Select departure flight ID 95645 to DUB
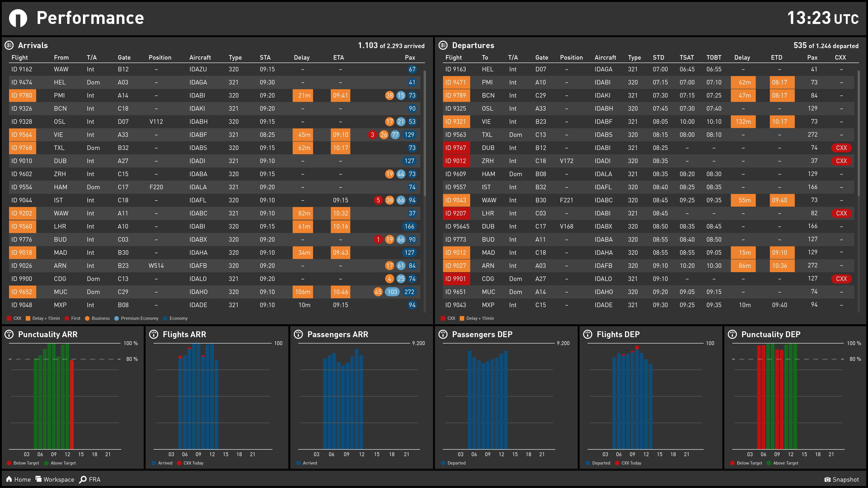The image size is (868, 488). click(x=457, y=226)
